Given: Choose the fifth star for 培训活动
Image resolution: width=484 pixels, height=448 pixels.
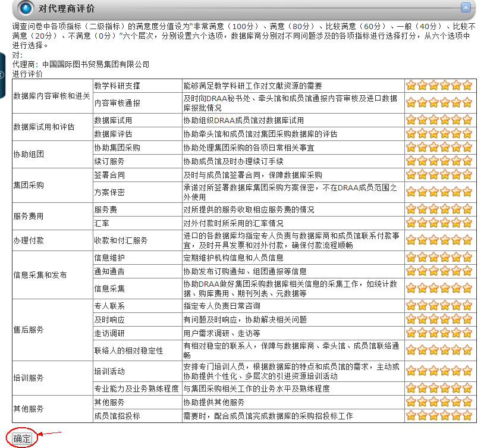Looking at the screenshot, I should tap(456, 371).
